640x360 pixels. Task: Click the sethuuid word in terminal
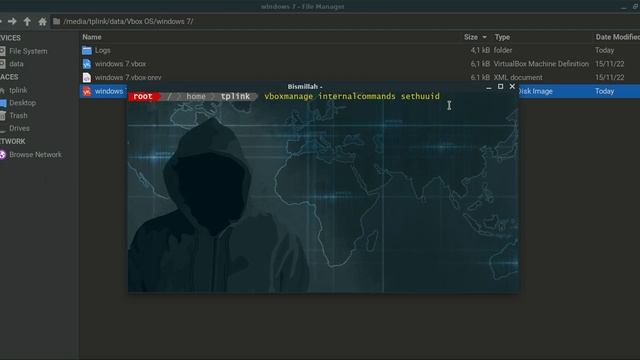pyautogui.click(x=420, y=96)
